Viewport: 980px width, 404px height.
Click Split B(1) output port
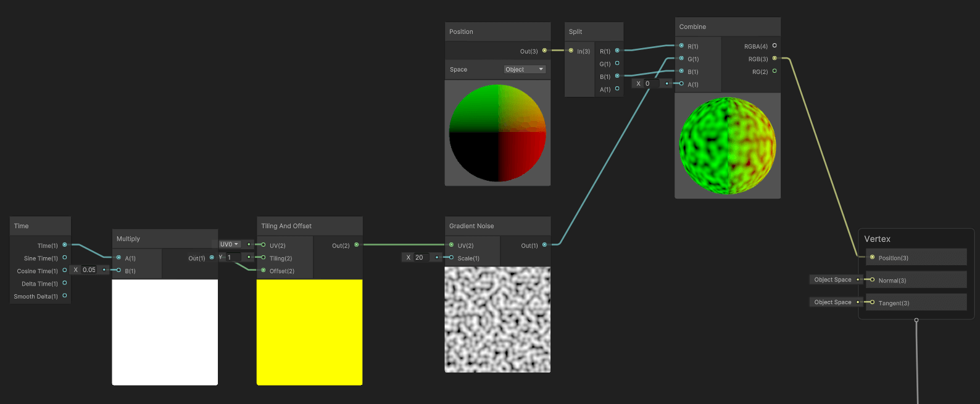[x=617, y=76]
